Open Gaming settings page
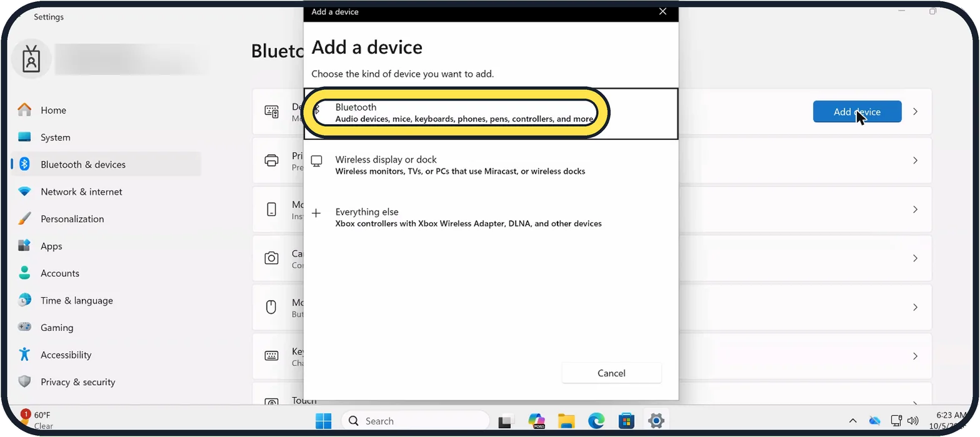Image resolution: width=980 pixels, height=437 pixels. (x=106, y=327)
